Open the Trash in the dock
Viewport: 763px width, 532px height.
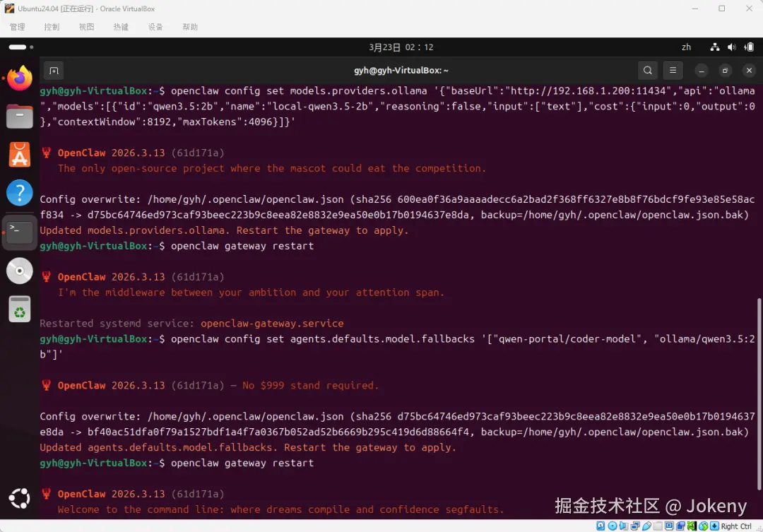(20, 309)
